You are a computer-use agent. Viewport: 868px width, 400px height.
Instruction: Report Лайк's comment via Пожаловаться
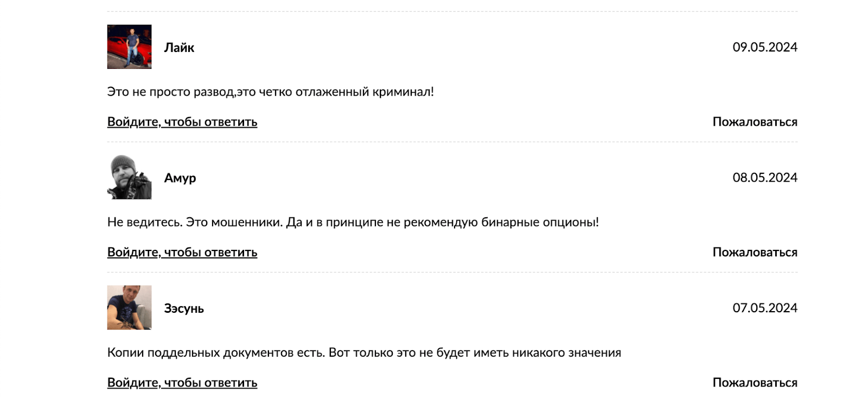755,122
